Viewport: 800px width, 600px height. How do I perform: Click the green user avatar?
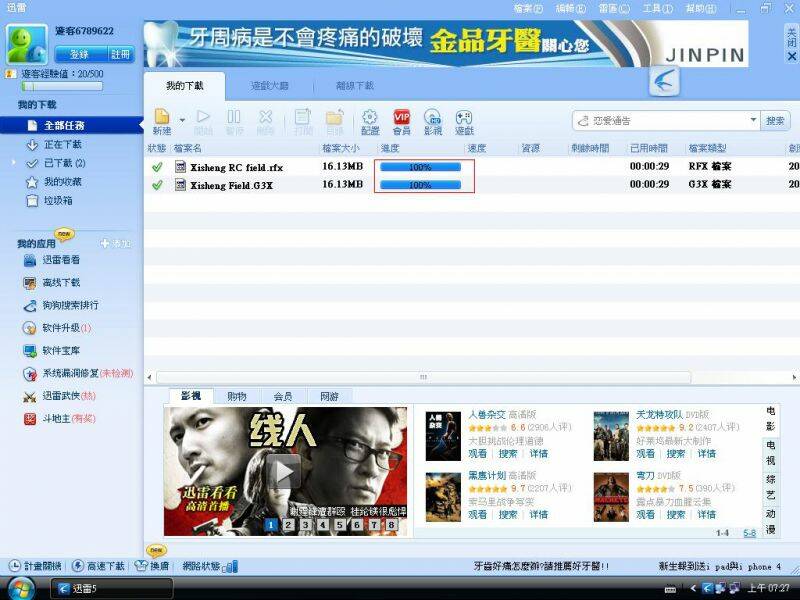coord(27,45)
